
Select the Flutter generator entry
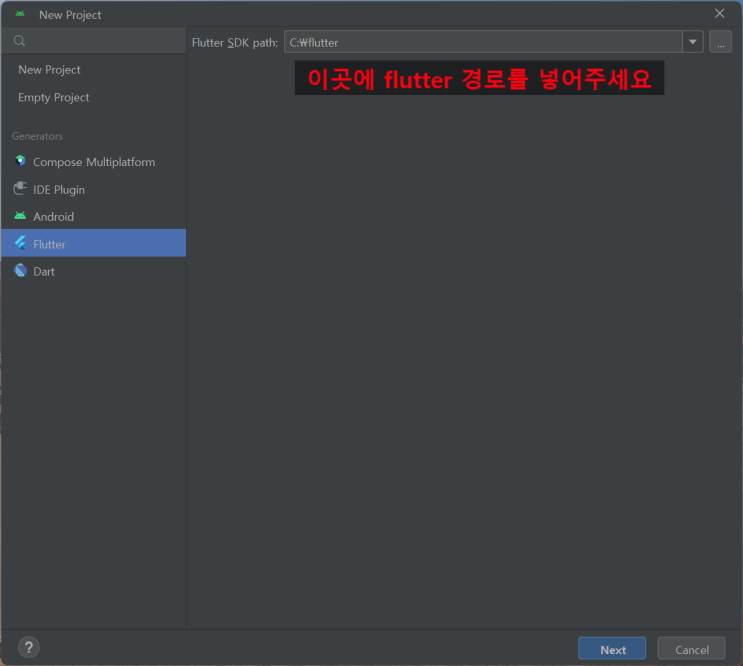[93, 243]
